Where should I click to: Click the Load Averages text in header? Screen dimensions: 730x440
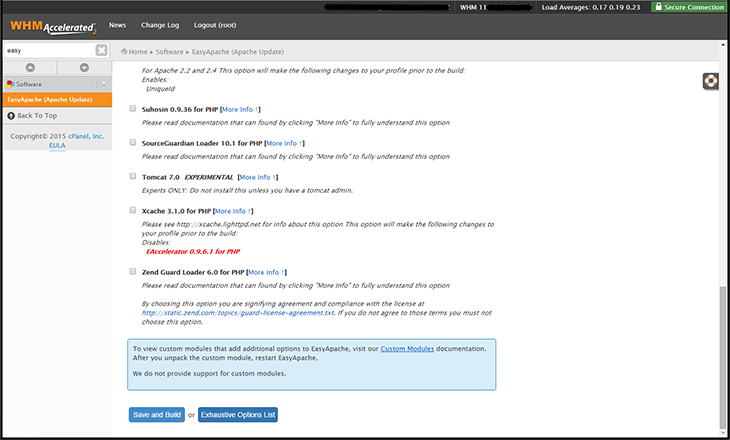coord(590,7)
